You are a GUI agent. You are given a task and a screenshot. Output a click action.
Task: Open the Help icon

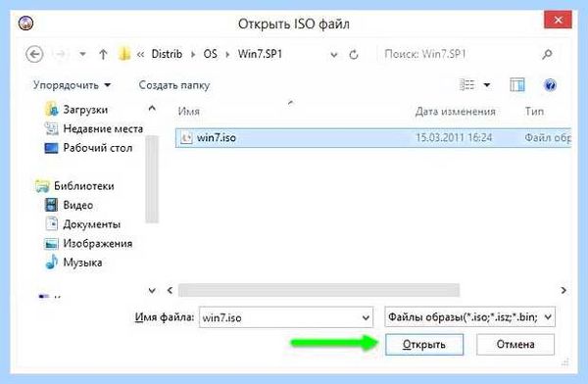click(x=550, y=85)
